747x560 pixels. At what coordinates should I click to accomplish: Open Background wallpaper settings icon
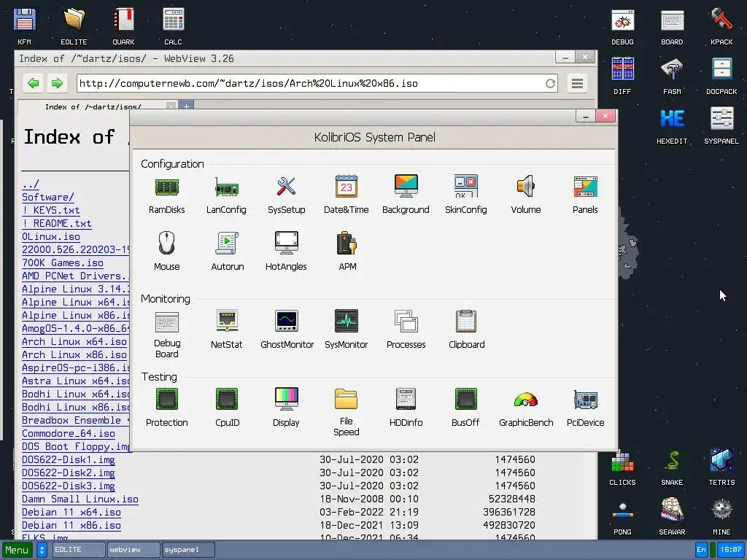[x=406, y=186]
